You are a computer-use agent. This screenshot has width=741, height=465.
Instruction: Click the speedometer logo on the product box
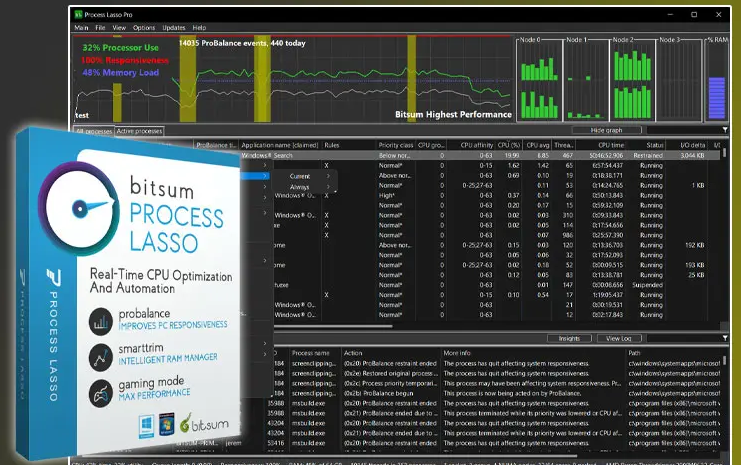click(78, 208)
